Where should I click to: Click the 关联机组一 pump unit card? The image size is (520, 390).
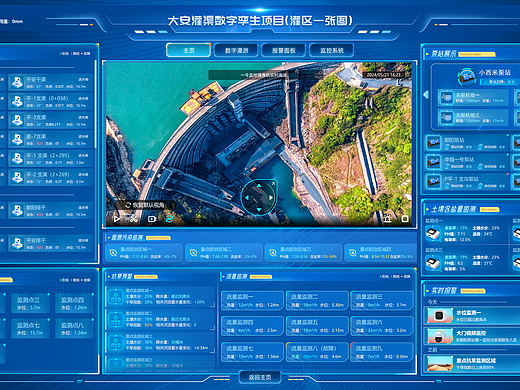(473, 98)
